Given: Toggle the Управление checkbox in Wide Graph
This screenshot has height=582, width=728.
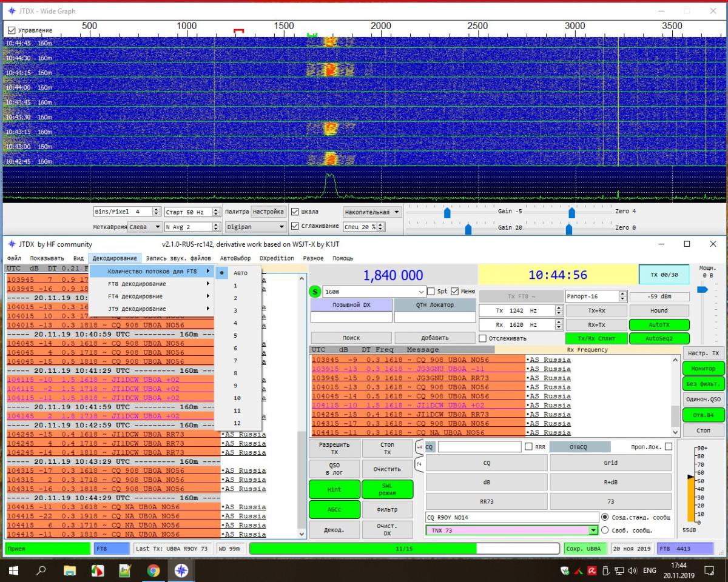Looking at the screenshot, I should (x=12, y=30).
